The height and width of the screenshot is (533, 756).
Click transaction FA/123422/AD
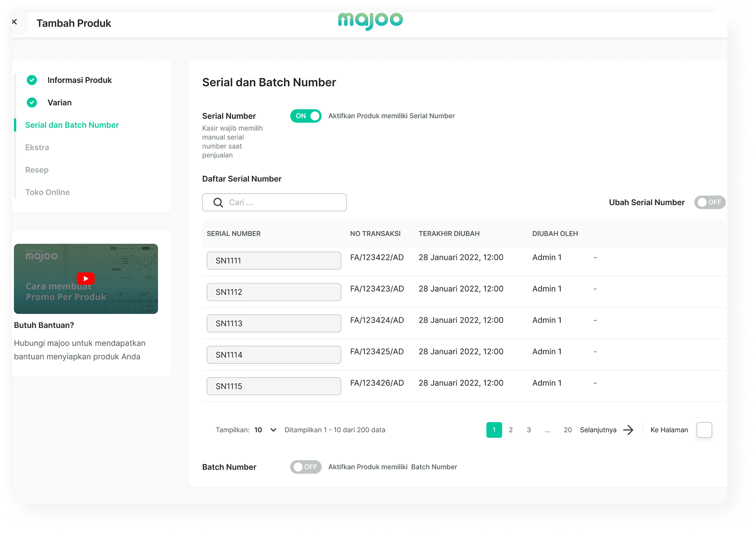point(377,258)
